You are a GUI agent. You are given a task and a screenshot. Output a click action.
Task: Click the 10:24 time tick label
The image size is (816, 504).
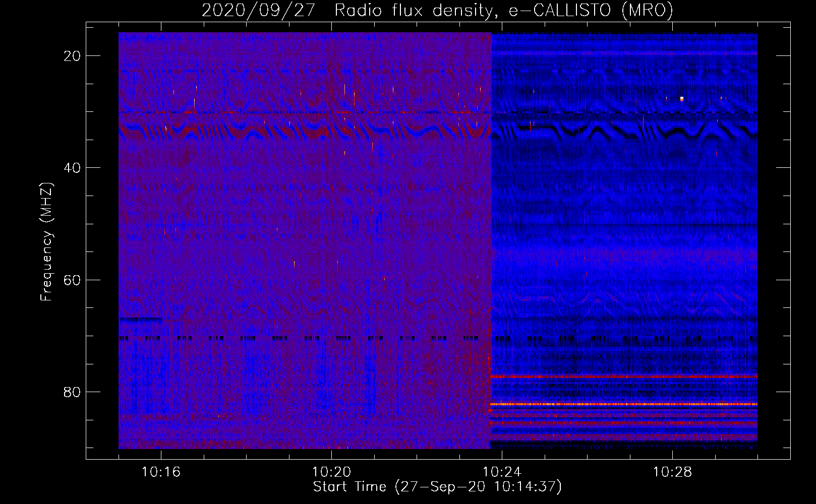[502, 472]
